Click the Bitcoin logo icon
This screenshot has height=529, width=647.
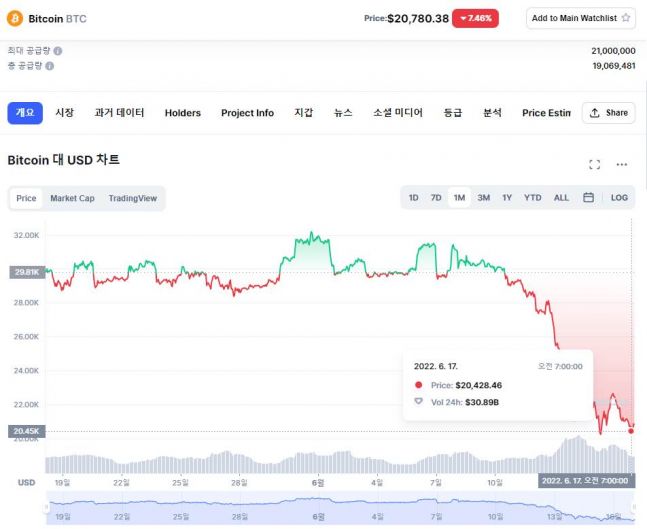pos(15,18)
